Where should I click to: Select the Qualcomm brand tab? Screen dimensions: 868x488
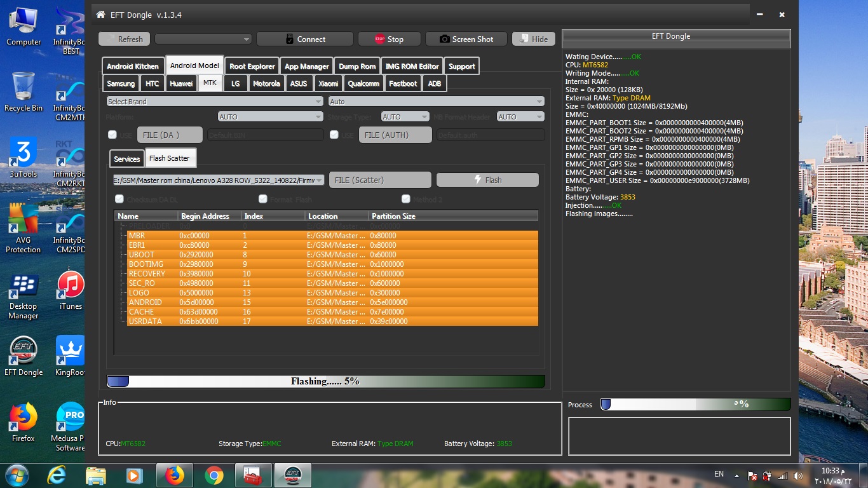click(x=364, y=83)
